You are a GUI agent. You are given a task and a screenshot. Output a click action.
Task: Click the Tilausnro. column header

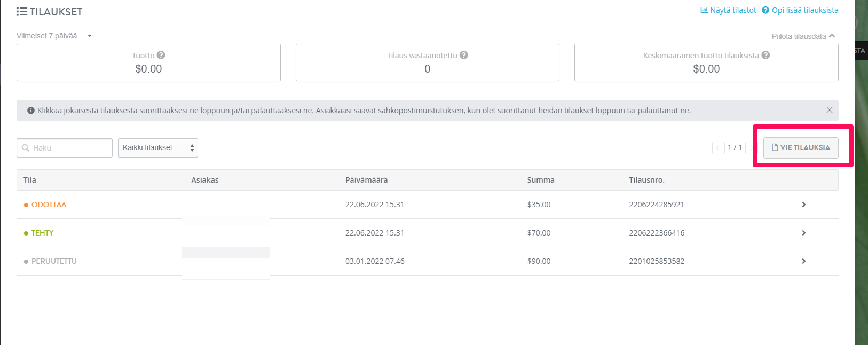(646, 180)
